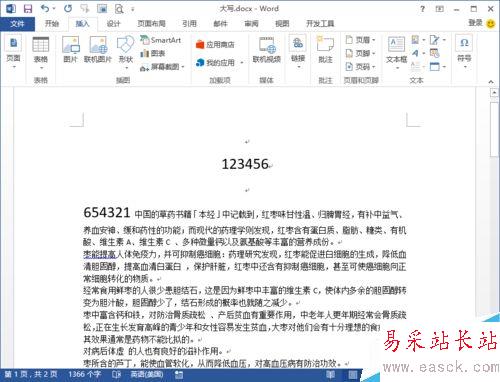The width and height of the screenshot is (500, 382).
Task: Click the smiley feedback icon
Action: click(x=491, y=23)
